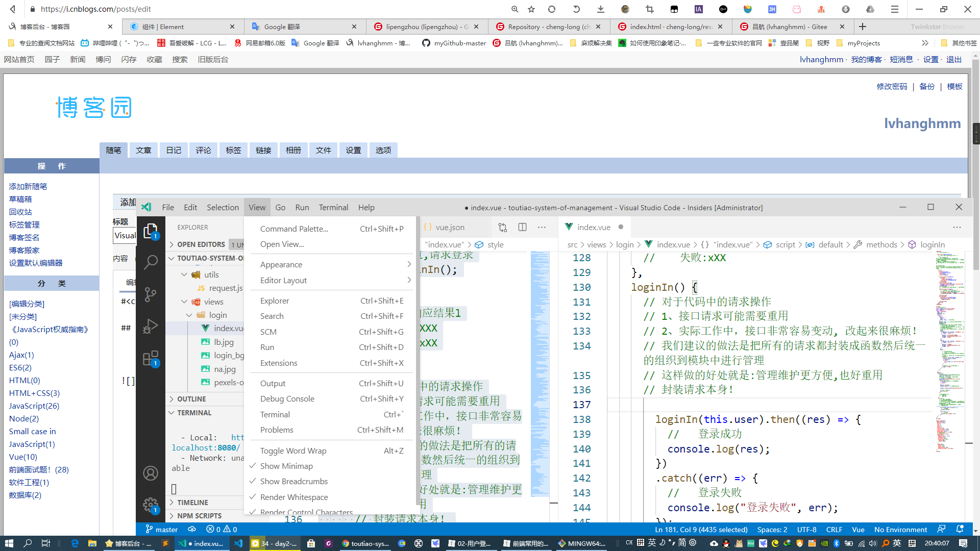Choose Command Palette from the View menu
The width and height of the screenshot is (980, 551).
pyautogui.click(x=294, y=229)
